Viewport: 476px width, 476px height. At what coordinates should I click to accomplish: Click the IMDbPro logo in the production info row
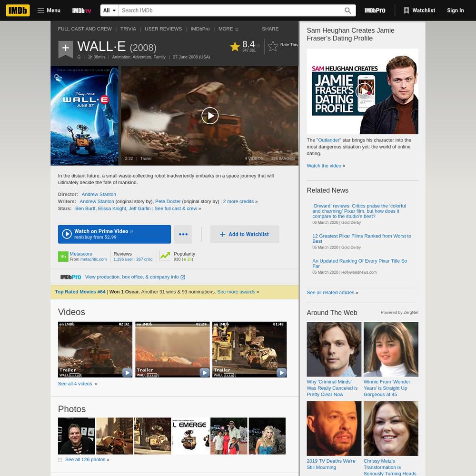point(71,277)
